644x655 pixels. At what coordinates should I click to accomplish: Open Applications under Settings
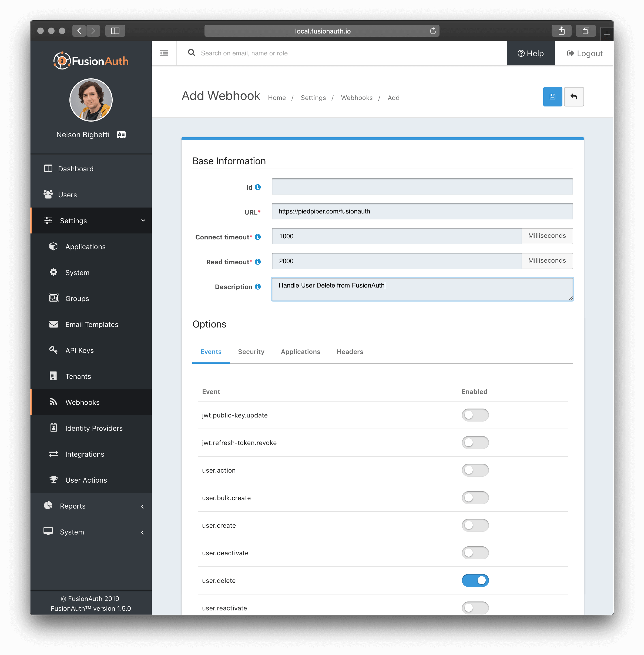(91, 246)
